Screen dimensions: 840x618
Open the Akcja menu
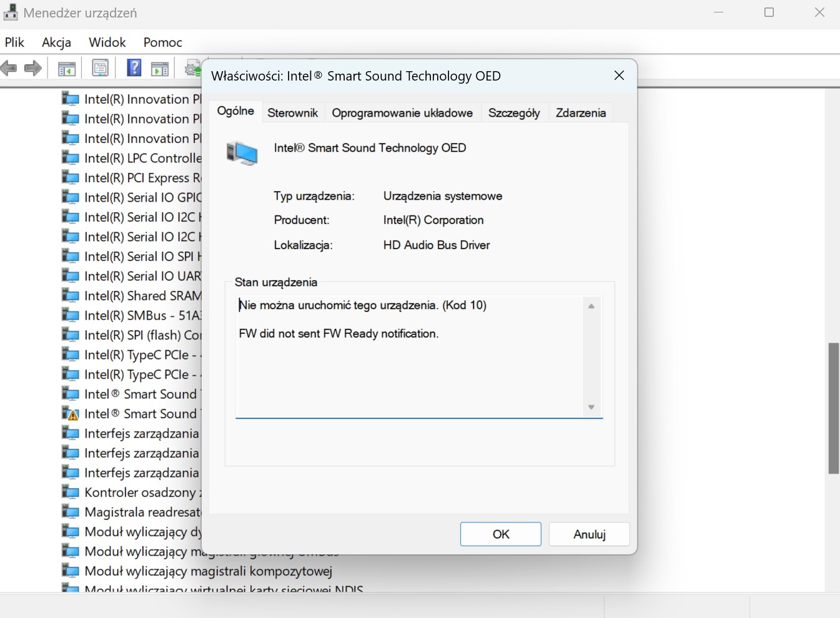(57, 42)
